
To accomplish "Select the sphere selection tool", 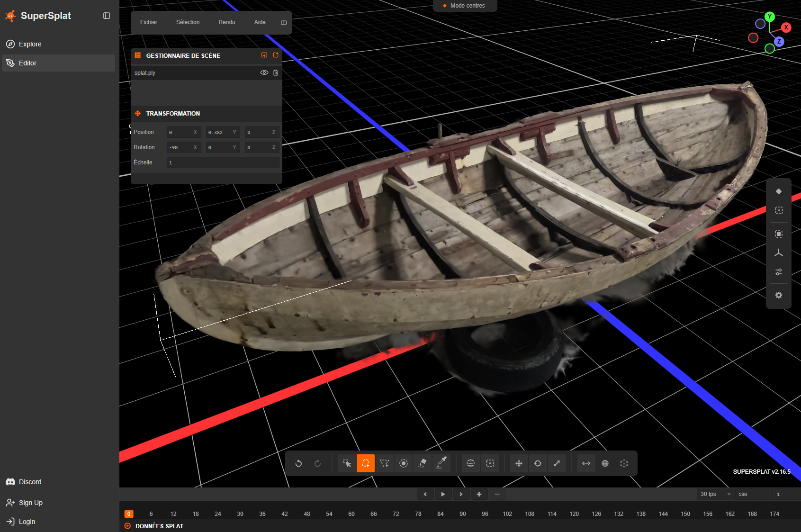I will pyautogui.click(x=470, y=463).
